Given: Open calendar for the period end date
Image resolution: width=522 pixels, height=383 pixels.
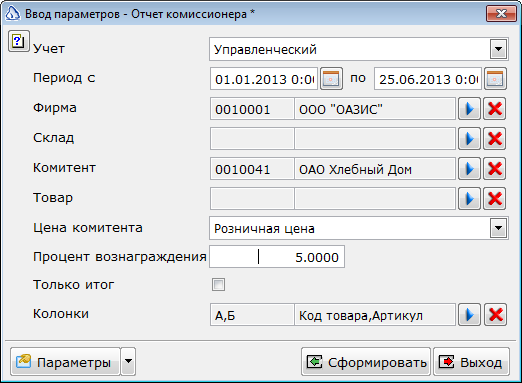Looking at the screenshot, I should [x=495, y=79].
